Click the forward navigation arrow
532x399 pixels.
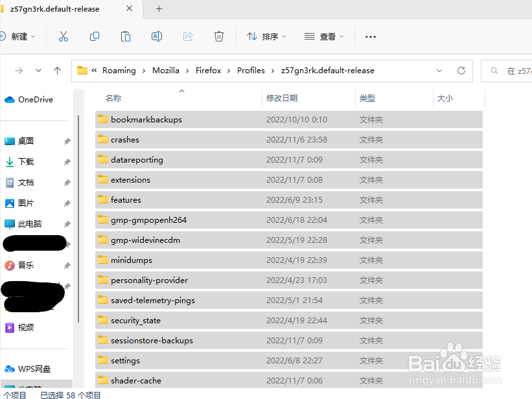click(x=19, y=71)
